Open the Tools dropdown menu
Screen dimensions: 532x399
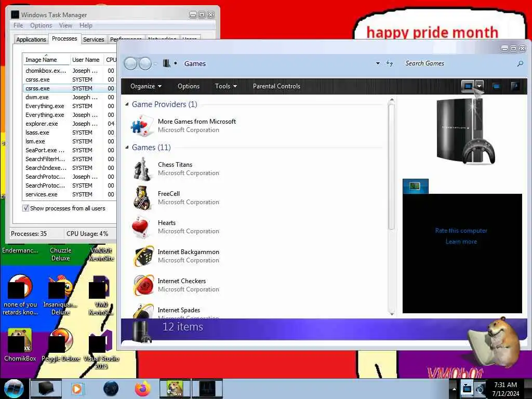(x=225, y=86)
